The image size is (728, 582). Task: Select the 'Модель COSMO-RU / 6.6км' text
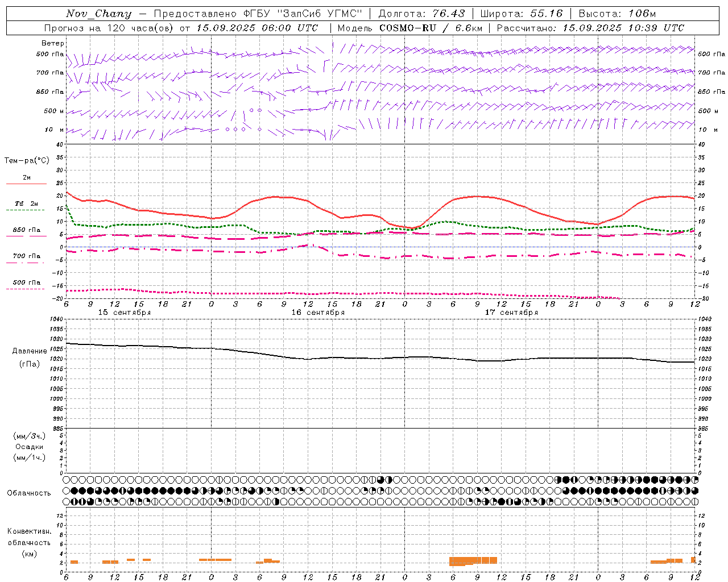(x=409, y=28)
